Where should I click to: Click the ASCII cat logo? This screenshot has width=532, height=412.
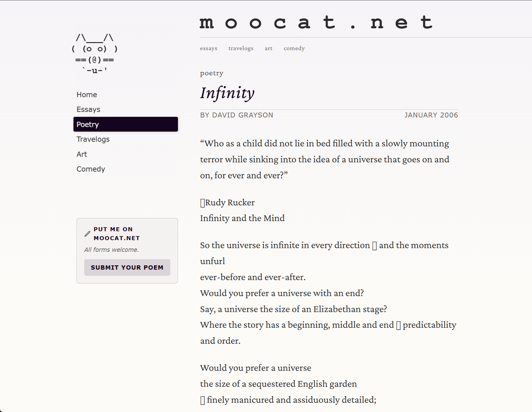[x=95, y=54]
